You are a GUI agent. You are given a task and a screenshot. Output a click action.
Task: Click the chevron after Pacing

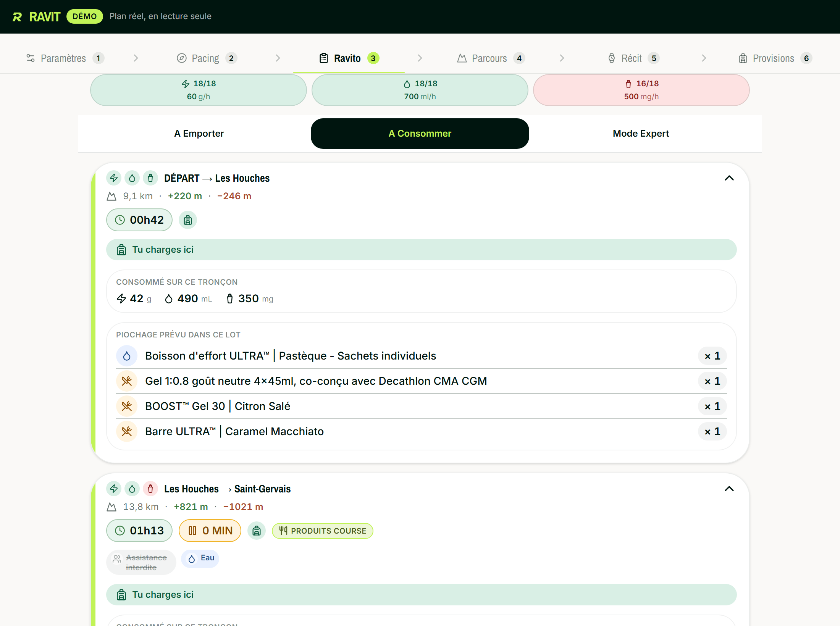point(278,58)
